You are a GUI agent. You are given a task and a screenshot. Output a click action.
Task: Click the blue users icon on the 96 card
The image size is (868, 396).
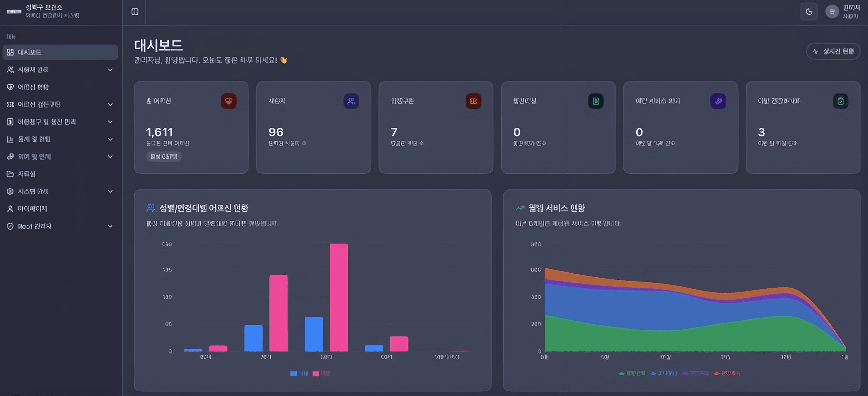pyautogui.click(x=351, y=101)
